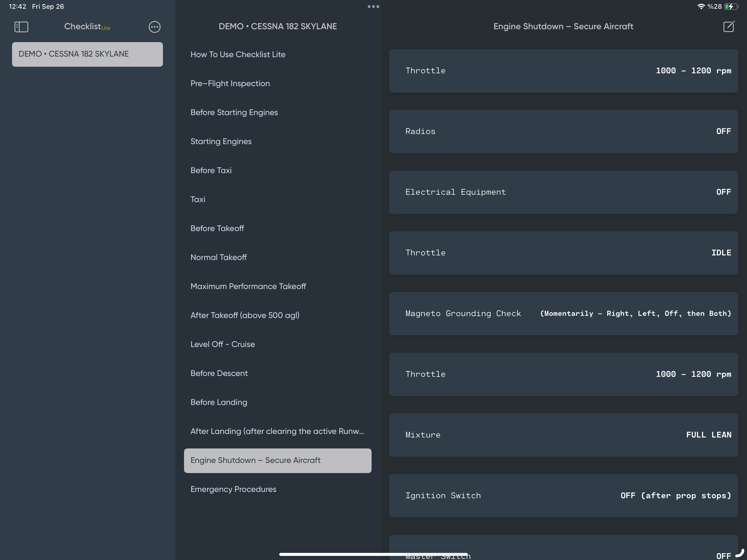The height and width of the screenshot is (560, 747).
Task: Open After Takeoff (above 500 agl)
Action: 278,316
